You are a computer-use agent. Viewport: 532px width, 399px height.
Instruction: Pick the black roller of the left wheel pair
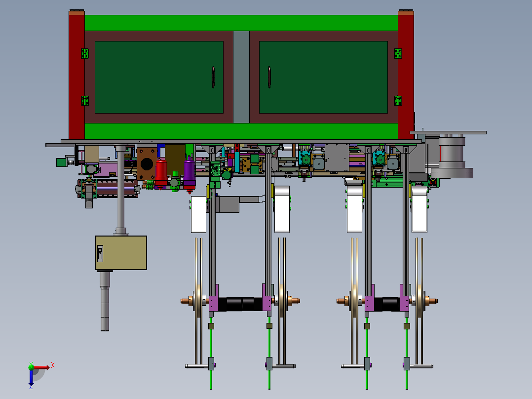coord(240,304)
